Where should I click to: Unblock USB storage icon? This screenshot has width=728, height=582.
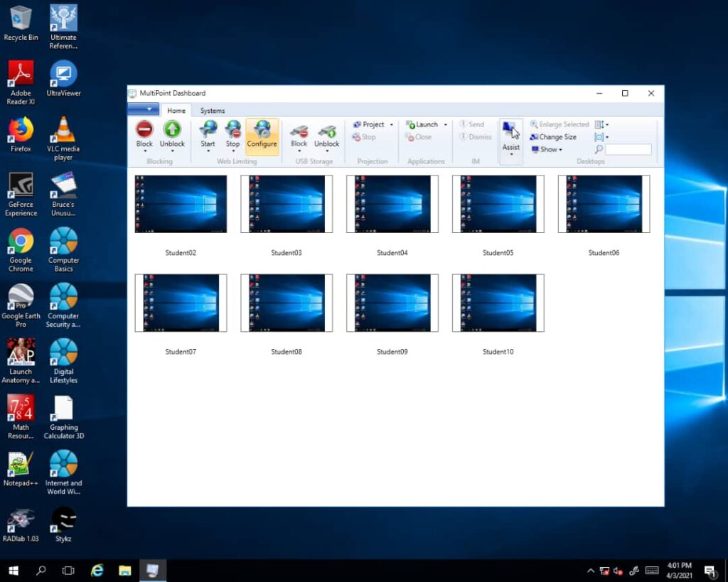click(327, 131)
